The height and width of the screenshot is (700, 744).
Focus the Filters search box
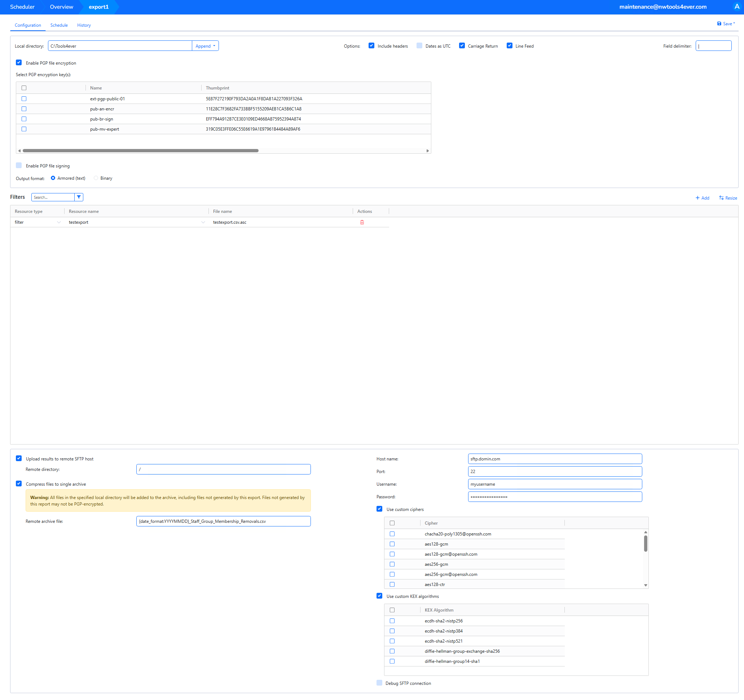tap(53, 197)
